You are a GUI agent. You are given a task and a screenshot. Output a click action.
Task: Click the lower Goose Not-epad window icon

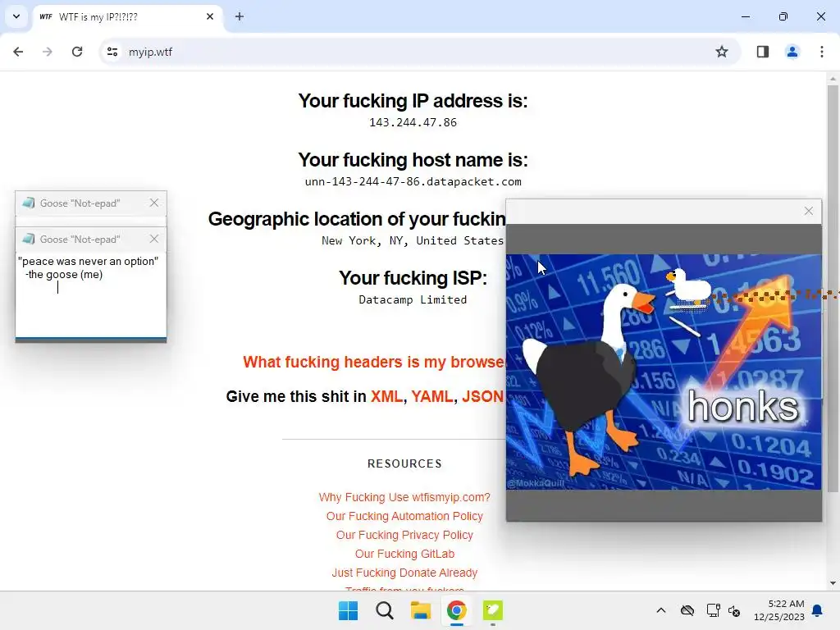[29, 239]
